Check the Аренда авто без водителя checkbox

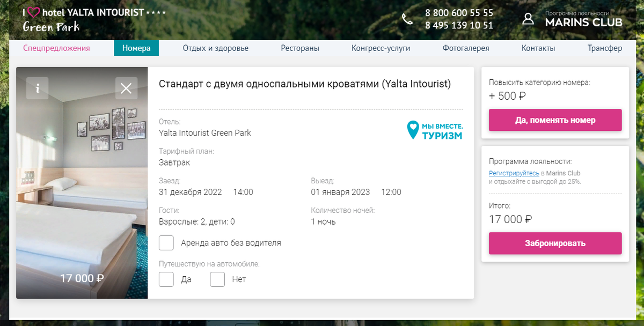click(166, 243)
